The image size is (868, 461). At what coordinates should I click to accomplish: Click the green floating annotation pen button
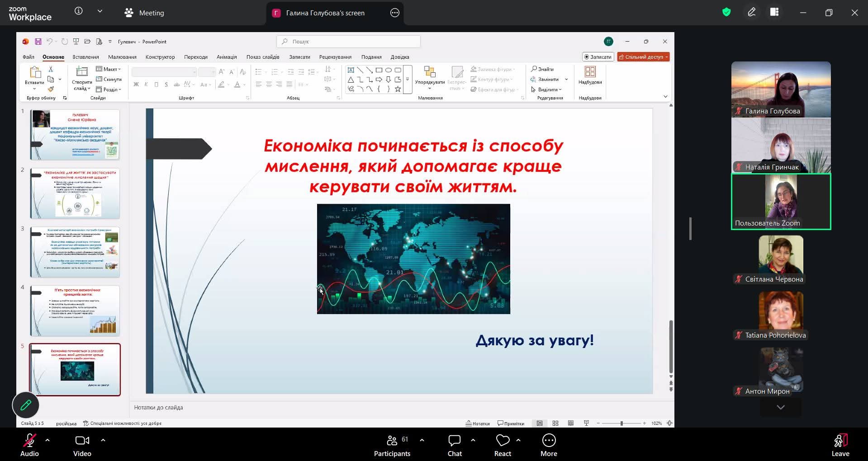[26, 405]
